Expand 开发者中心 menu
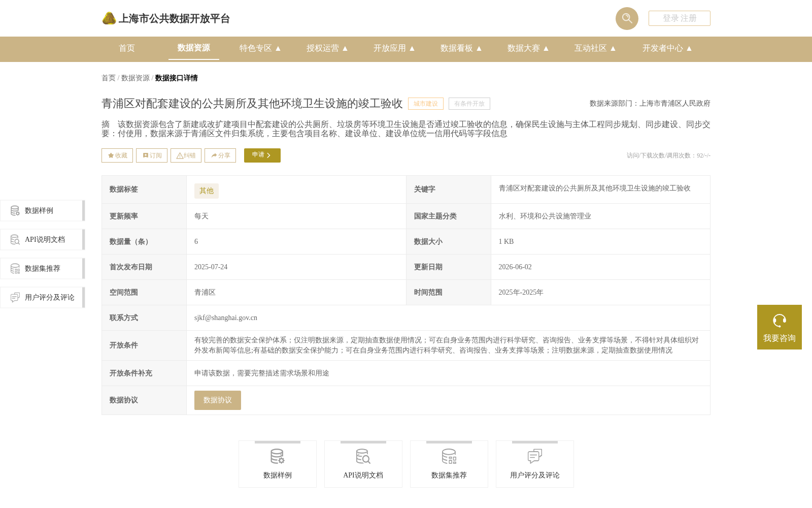Image resolution: width=812 pixels, height=508 pixels. pyautogui.click(x=667, y=48)
